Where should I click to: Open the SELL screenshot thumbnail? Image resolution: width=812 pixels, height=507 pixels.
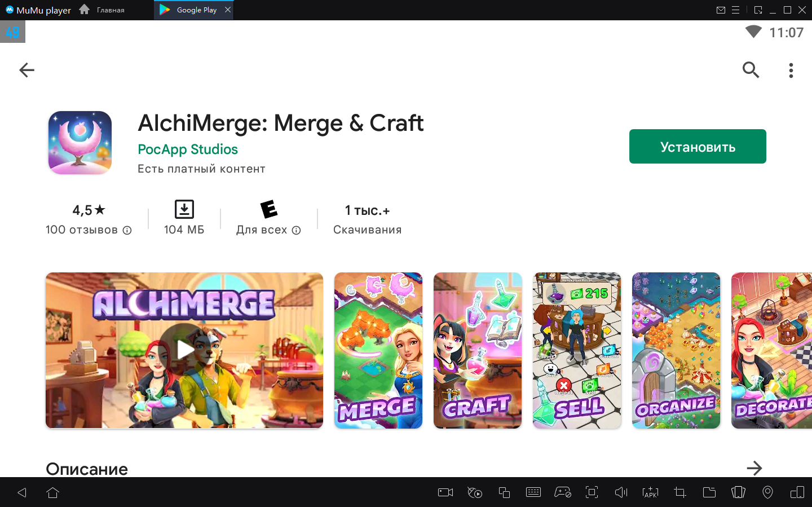pos(576,350)
